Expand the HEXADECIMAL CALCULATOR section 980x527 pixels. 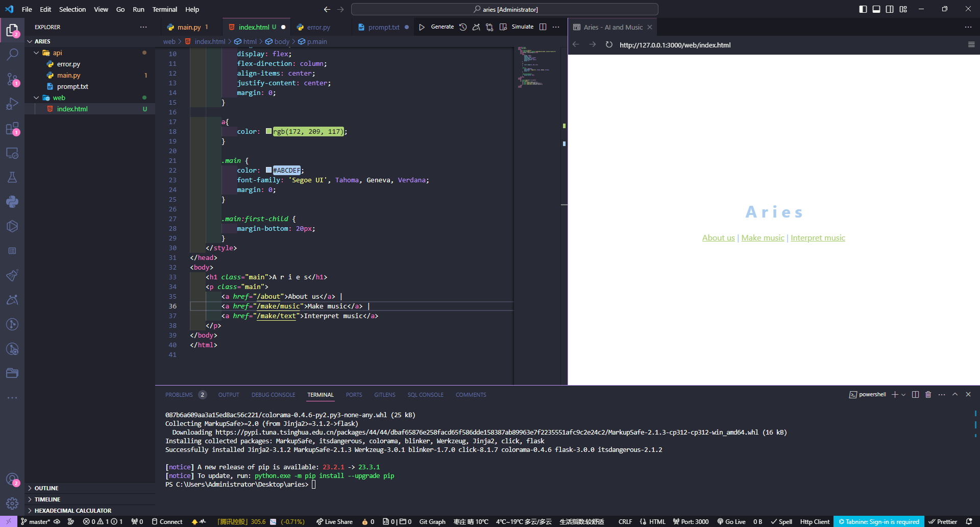90,511
